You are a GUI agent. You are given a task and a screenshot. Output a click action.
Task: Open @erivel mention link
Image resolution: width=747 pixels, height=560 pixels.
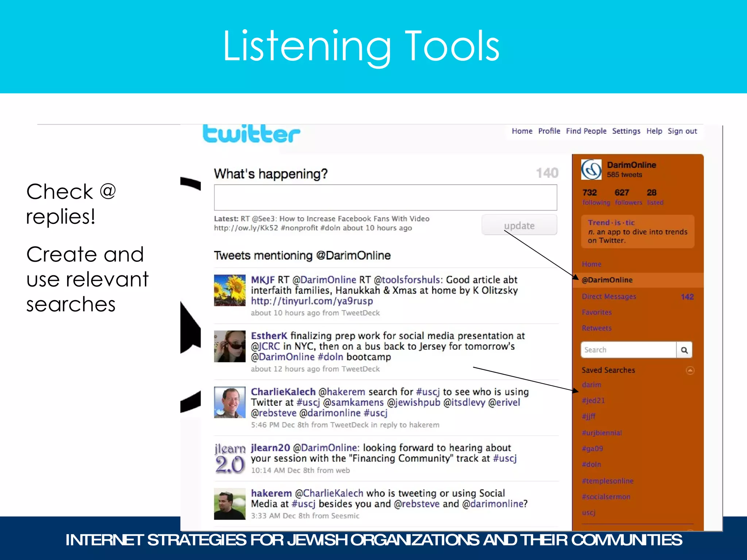(504, 402)
